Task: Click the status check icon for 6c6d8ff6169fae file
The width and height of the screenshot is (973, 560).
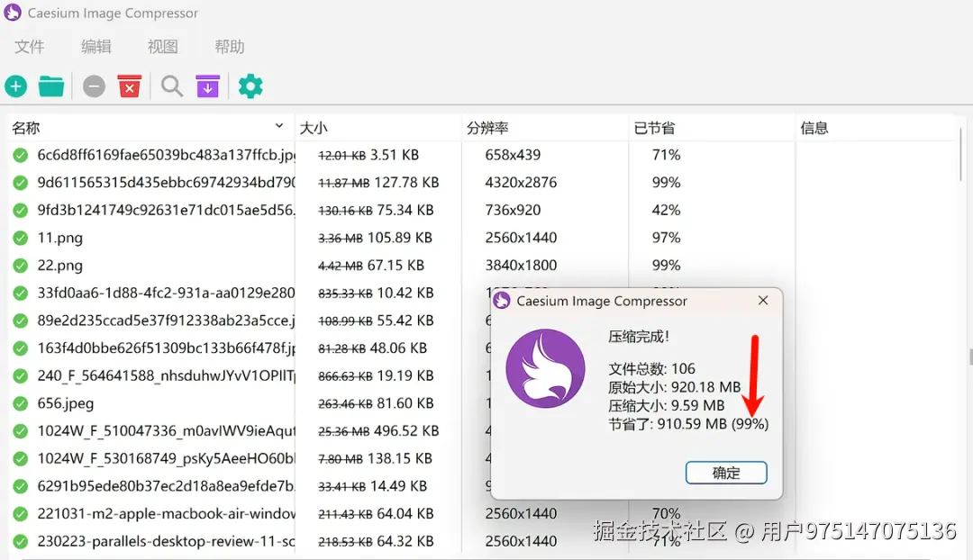Action: 21,155
